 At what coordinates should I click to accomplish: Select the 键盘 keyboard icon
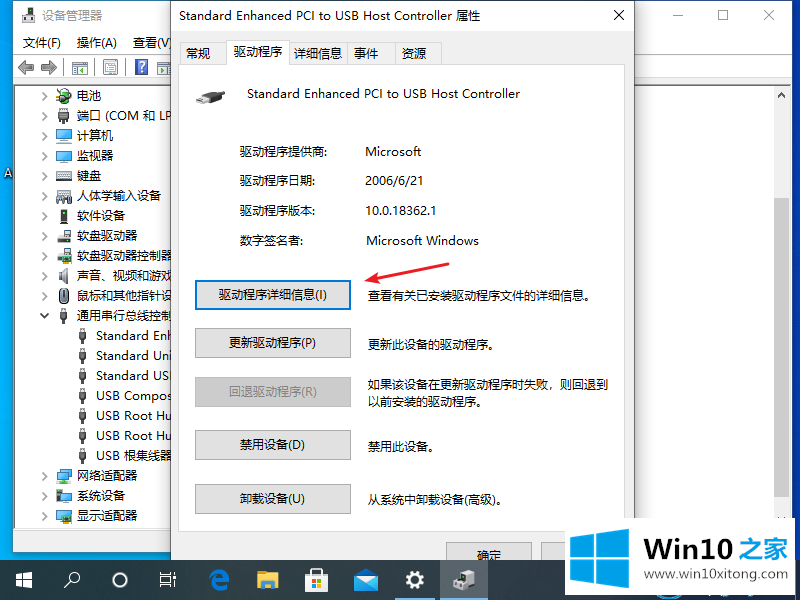(63, 176)
